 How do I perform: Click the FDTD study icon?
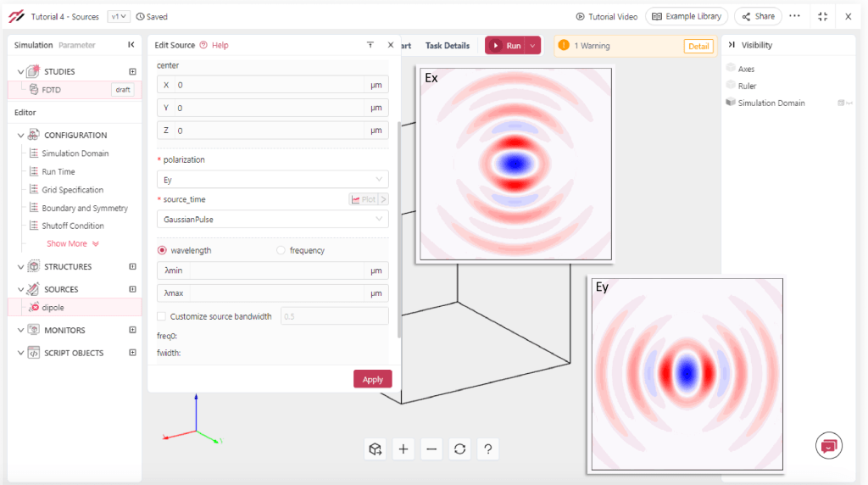[x=34, y=89]
